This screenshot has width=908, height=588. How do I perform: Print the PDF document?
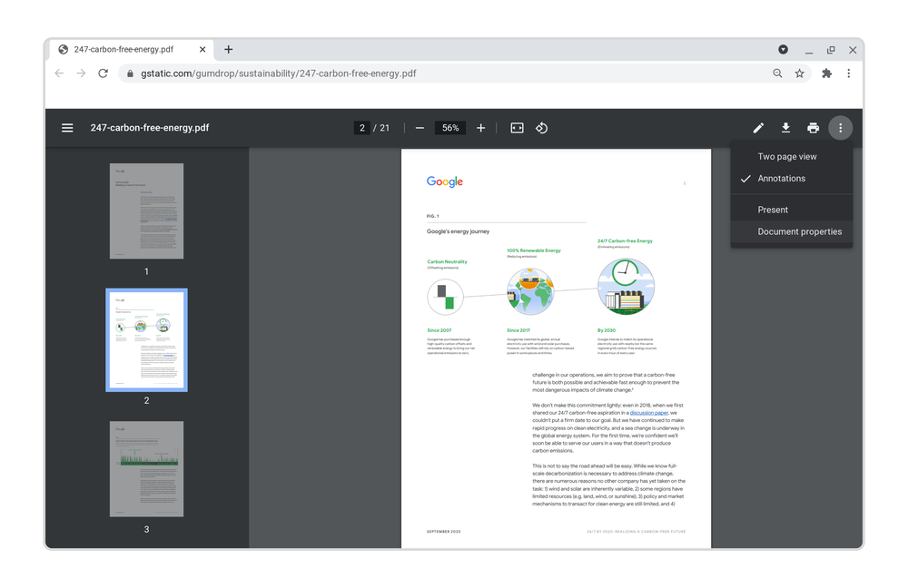[x=813, y=127]
